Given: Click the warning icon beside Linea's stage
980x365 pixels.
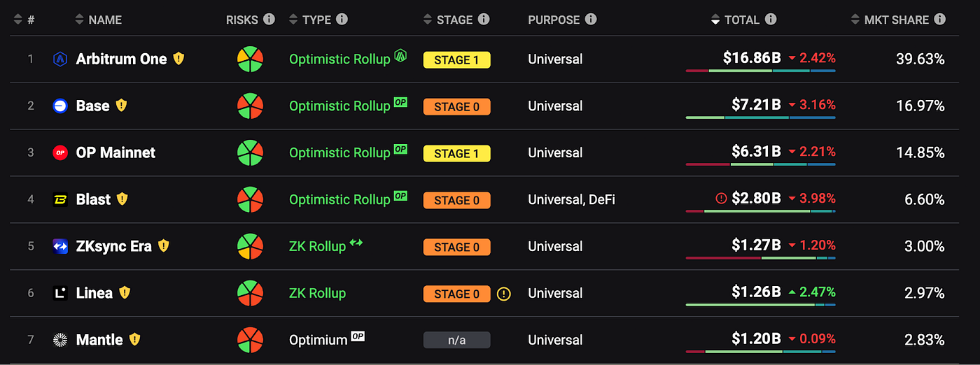Looking at the screenshot, I should [x=504, y=294].
